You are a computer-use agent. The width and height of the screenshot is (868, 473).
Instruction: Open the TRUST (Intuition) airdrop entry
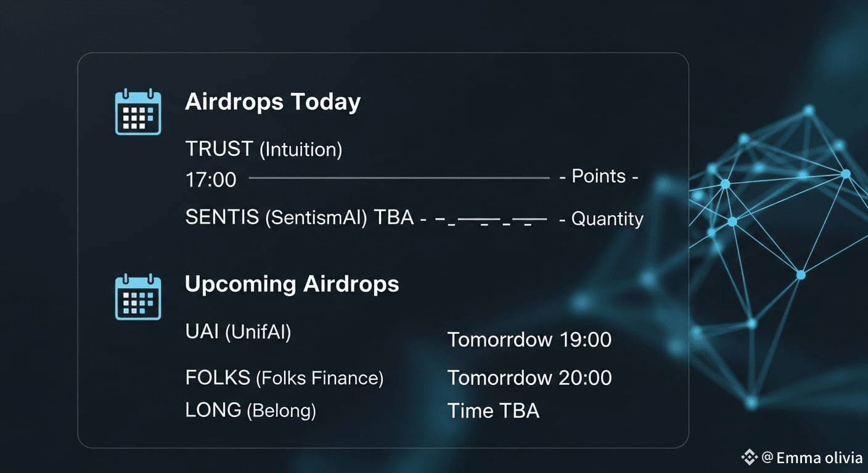coord(263,149)
